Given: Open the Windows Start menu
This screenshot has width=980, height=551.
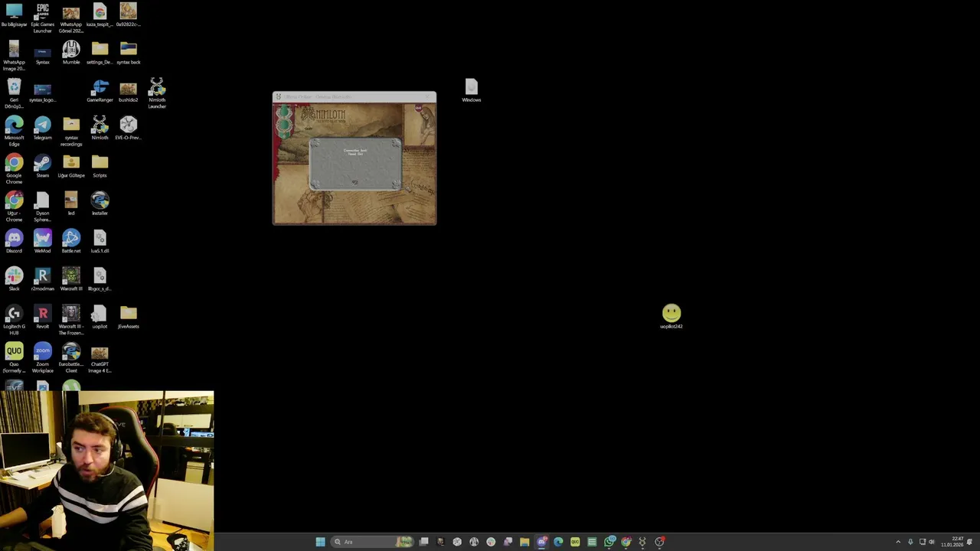Looking at the screenshot, I should (320, 542).
